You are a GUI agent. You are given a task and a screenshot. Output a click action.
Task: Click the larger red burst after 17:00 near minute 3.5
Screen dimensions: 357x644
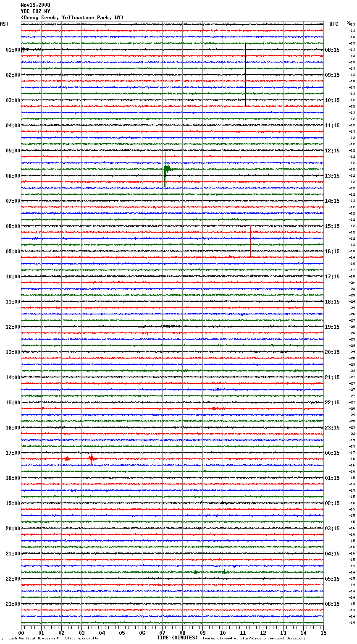pyautogui.click(x=92, y=458)
